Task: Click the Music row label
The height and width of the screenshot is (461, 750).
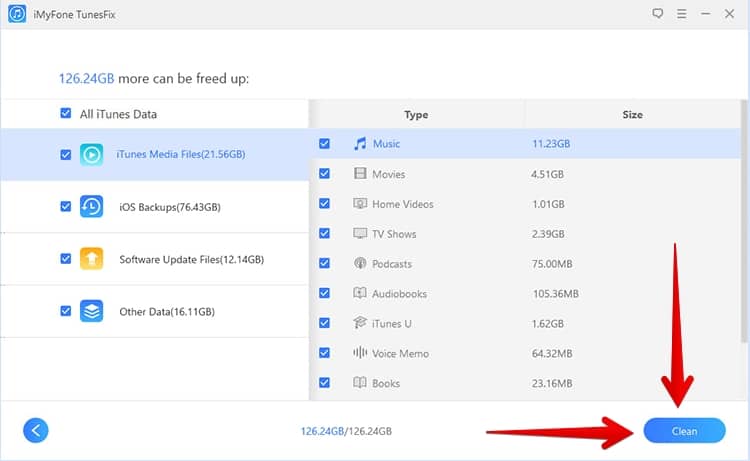Action: pos(386,144)
